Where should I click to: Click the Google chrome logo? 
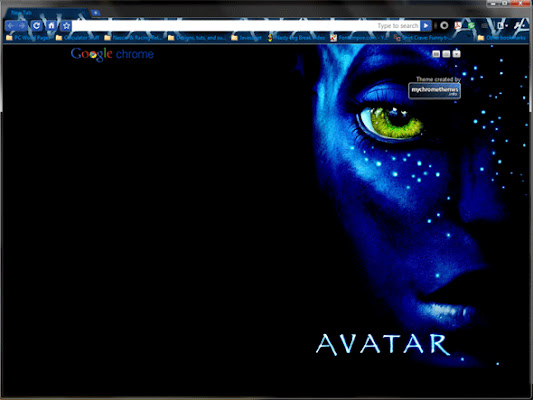(x=112, y=54)
